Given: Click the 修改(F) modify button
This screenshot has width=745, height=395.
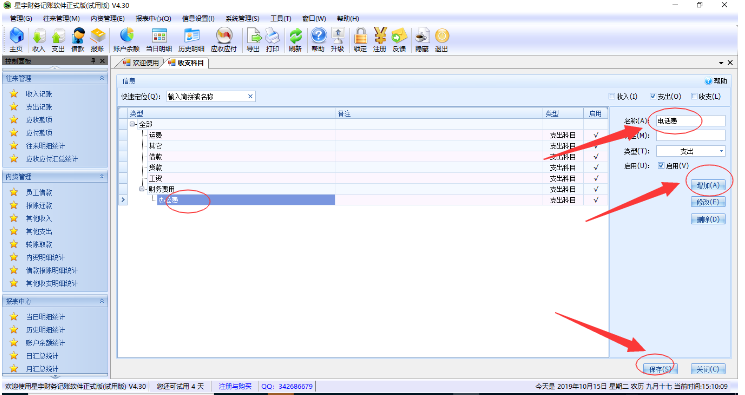Looking at the screenshot, I should tap(708, 202).
